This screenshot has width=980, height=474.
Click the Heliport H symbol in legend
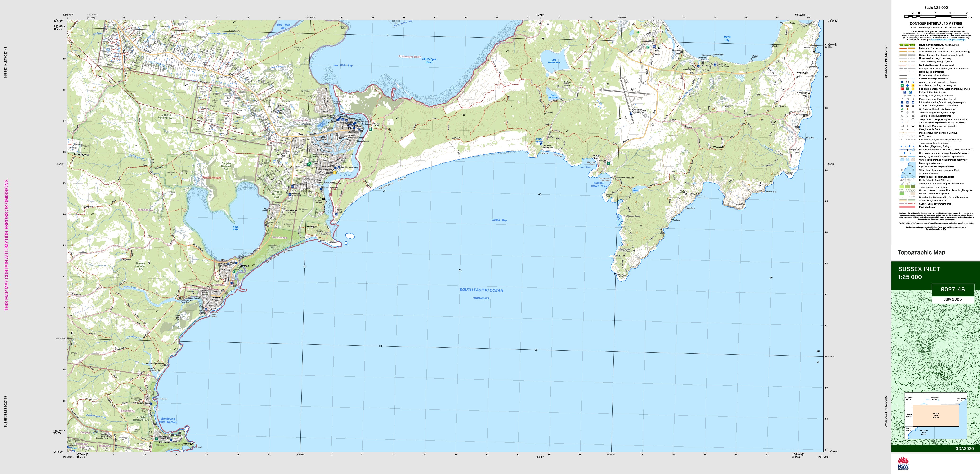908,82
